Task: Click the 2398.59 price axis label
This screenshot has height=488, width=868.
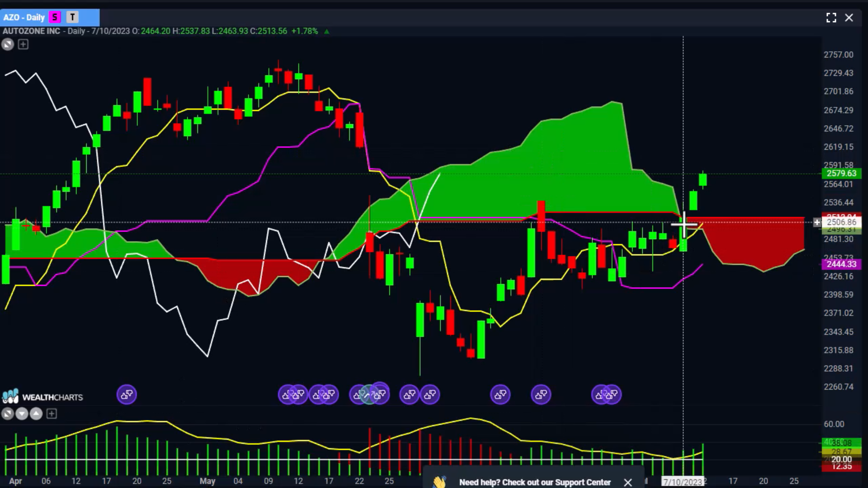Action: 838,294
